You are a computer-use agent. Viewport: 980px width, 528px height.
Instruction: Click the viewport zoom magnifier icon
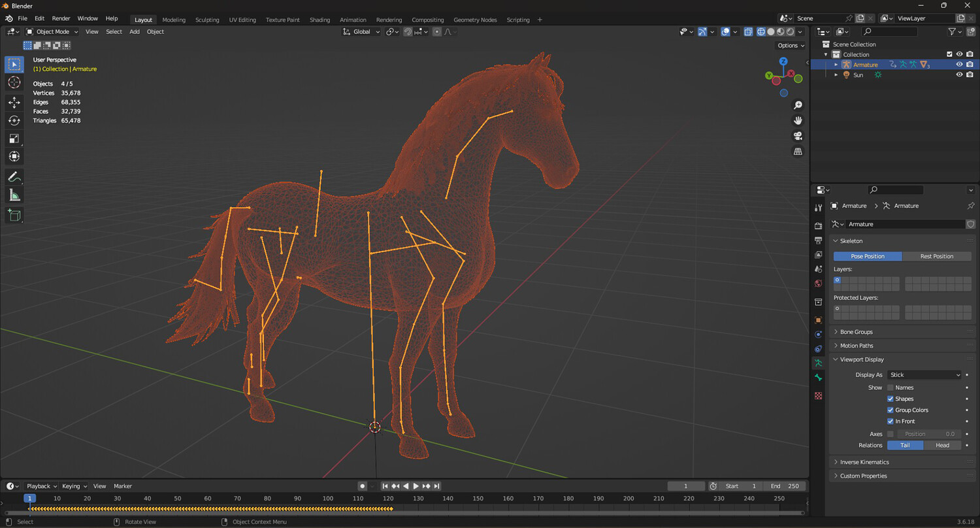[798, 105]
